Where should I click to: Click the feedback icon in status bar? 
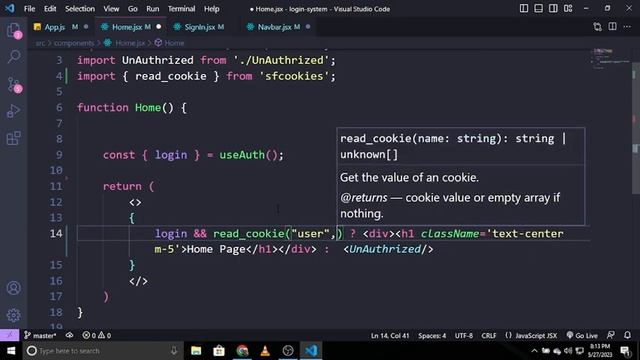(611, 336)
